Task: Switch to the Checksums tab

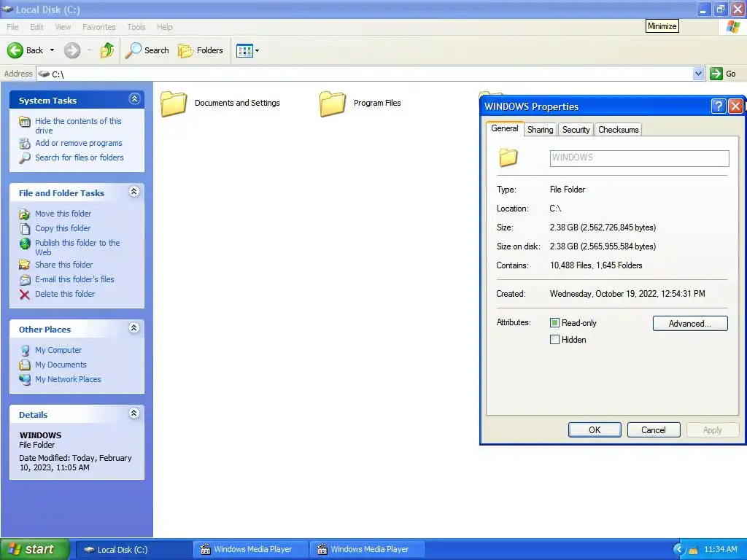Action: tap(619, 130)
